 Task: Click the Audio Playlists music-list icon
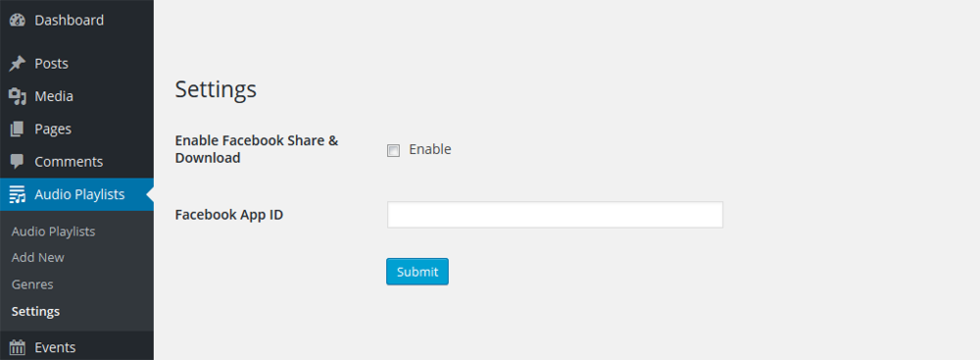pyautogui.click(x=18, y=194)
